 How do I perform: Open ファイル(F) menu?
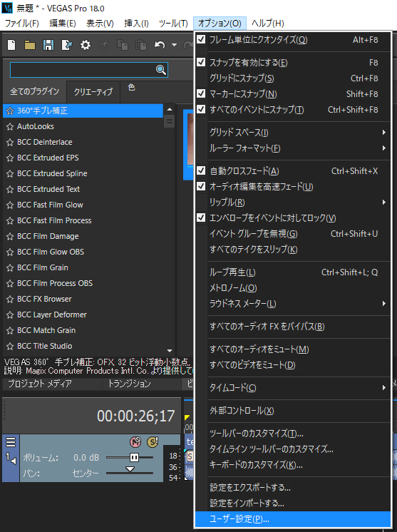(21, 24)
